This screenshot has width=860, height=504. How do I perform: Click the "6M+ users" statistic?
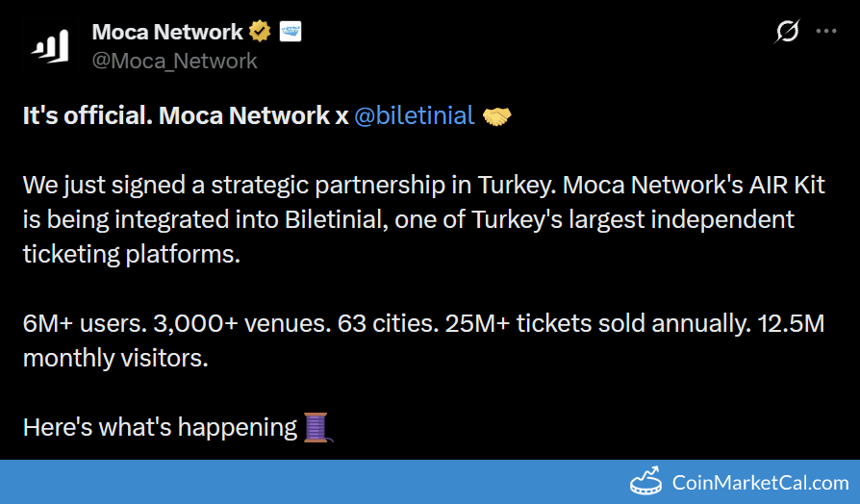pos(74,323)
